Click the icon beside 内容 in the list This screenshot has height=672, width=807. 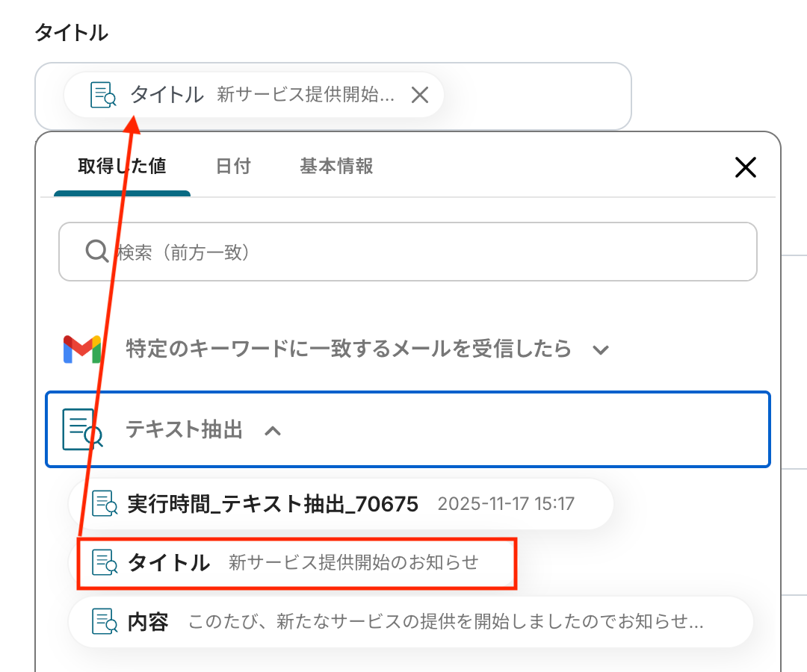coord(105,621)
